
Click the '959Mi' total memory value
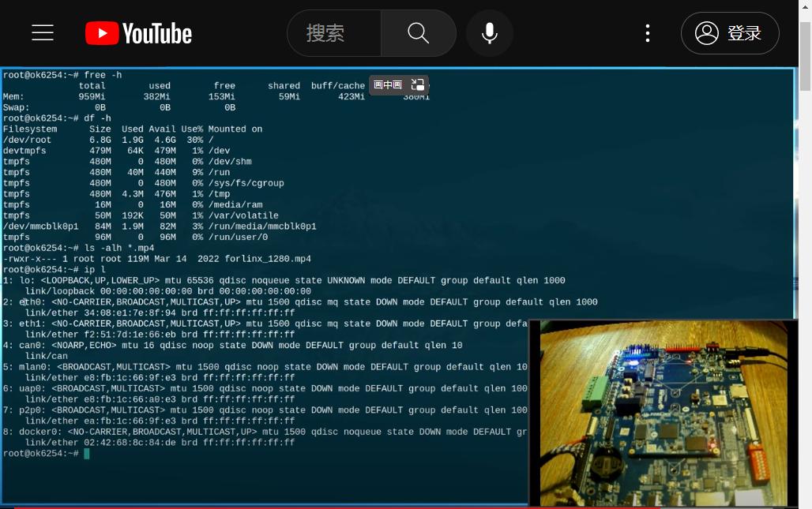point(92,97)
